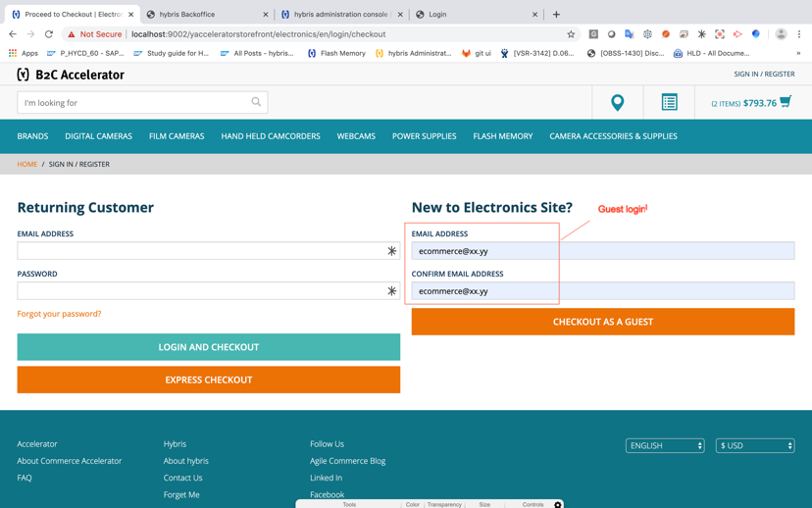Click the search magnifier icon
Image resolution: width=812 pixels, height=508 pixels.
point(256,102)
